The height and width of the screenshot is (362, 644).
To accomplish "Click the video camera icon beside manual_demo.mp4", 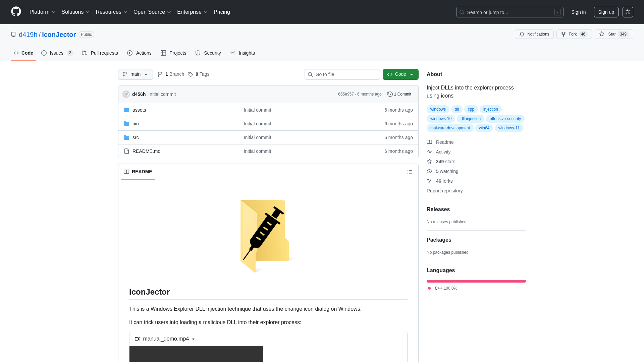I will [138, 339].
